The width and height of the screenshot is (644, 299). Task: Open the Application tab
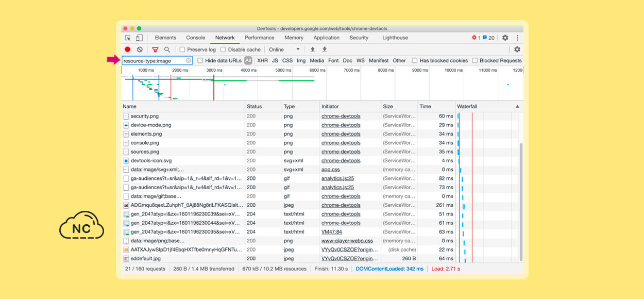tap(327, 38)
